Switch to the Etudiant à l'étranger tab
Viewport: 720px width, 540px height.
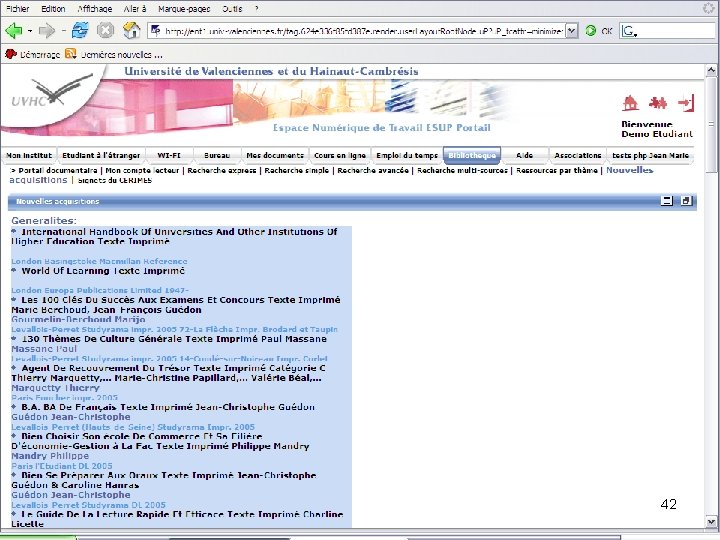point(101,155)
